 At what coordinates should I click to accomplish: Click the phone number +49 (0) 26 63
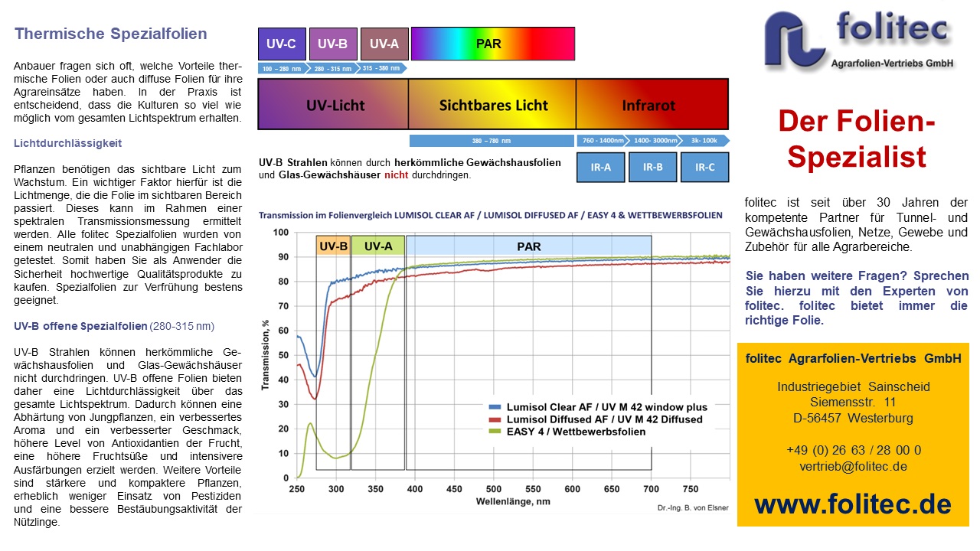[x=853, y=450]
